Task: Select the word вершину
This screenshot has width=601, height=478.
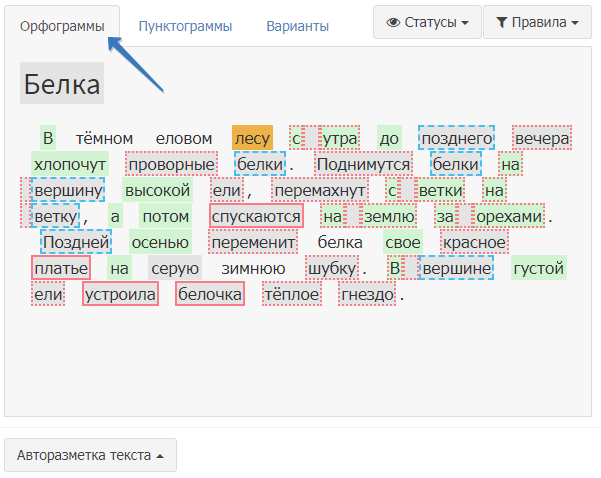Action: point(68,190)
